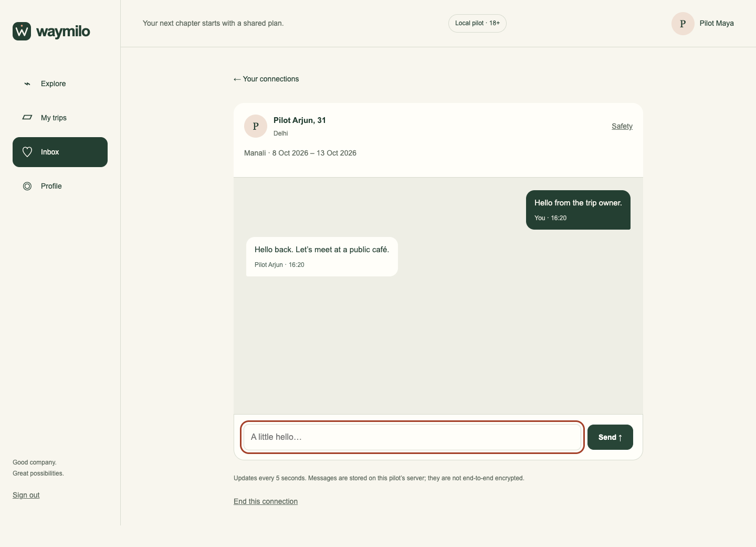Click the 'Pilot Arjun · 16:20' timestamp
This screenshot has height=547, width=756.
(279, 265)
